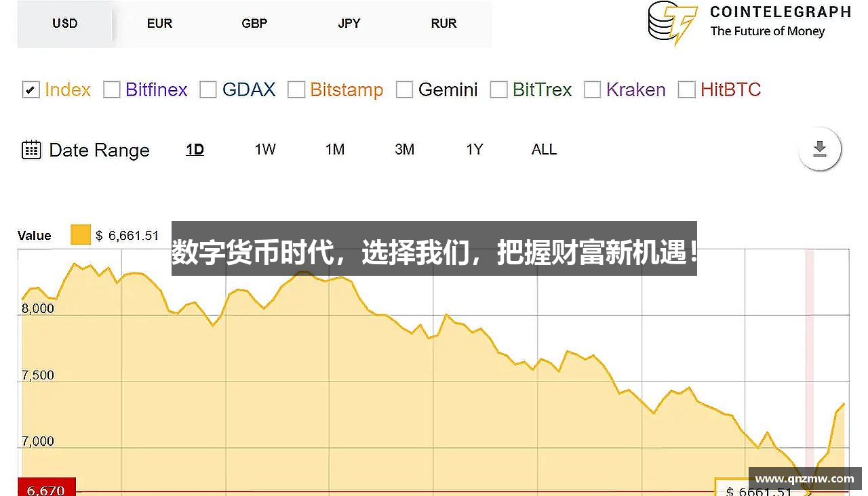Click the Date Range calendar icon
The image size is (868, 496).
tap(31, 150)
